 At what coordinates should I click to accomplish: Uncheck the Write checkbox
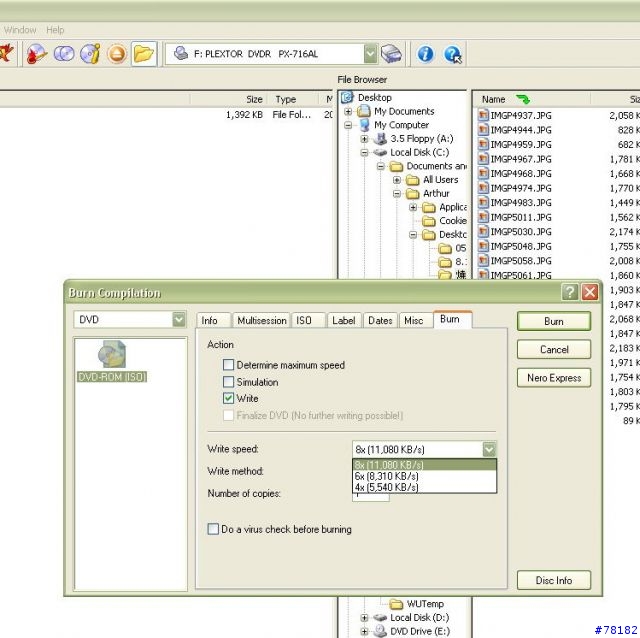pos(229,398)
